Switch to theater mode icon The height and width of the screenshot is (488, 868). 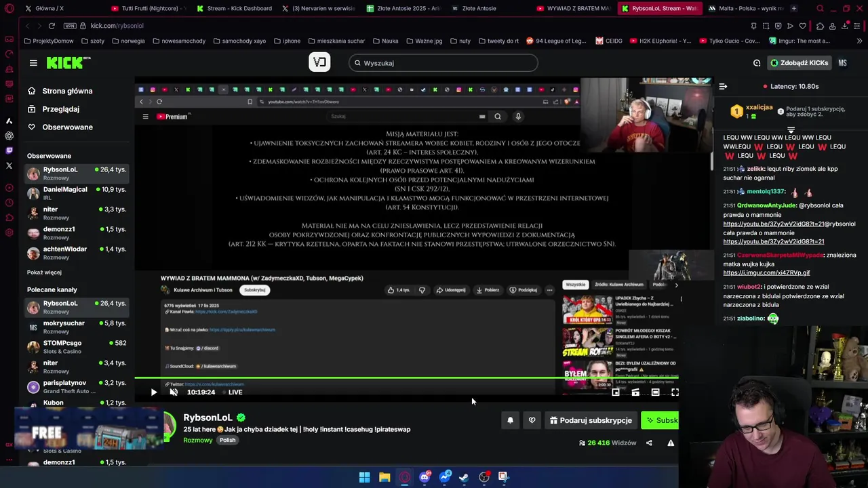pos(655,392)
